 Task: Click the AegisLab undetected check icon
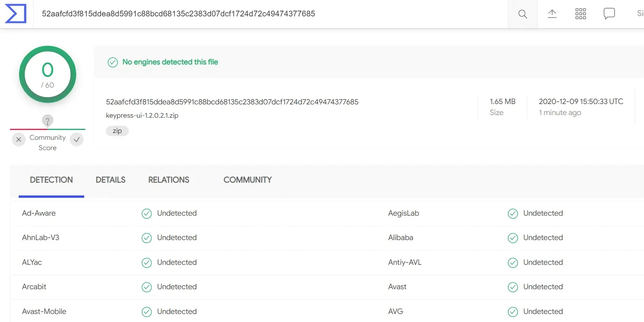pyautogui.click(x=513, y=213)
